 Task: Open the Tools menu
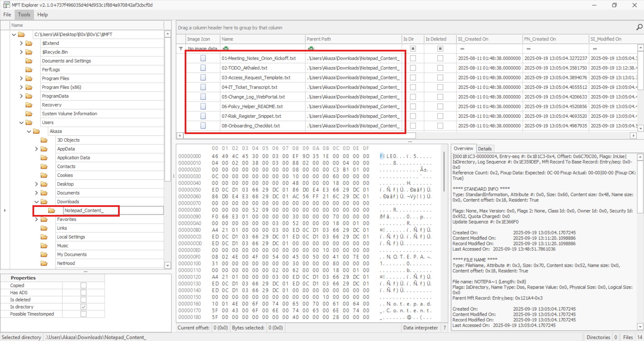coord(24,14)
